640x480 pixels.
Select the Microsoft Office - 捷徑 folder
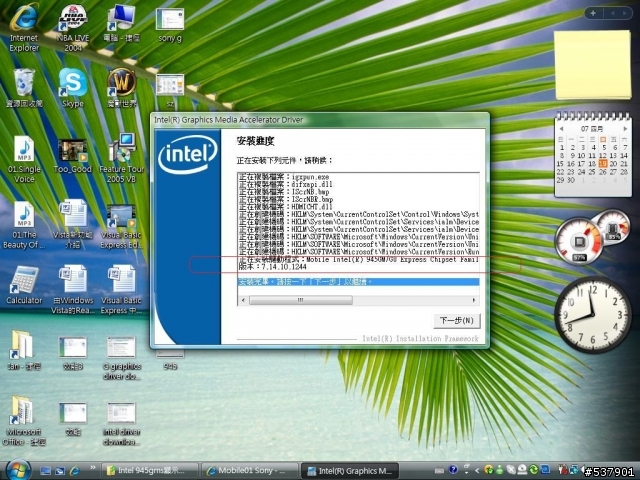point(24,420)
